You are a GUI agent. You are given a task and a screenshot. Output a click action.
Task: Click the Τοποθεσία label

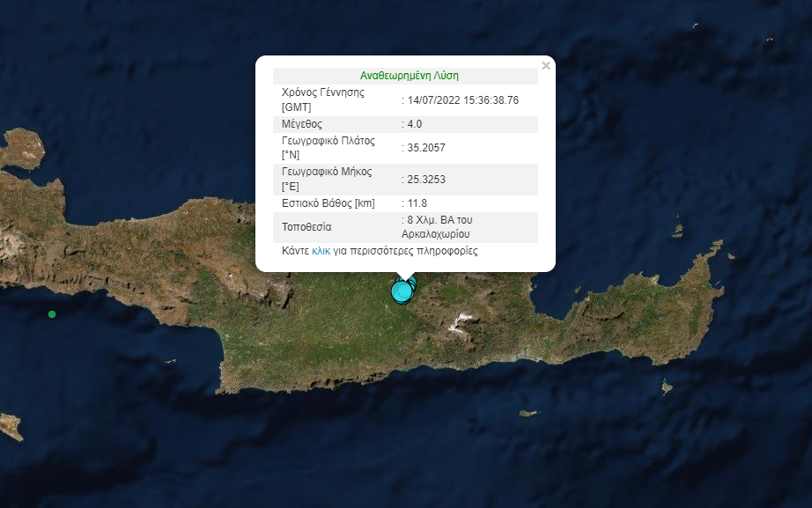[306, 227]
